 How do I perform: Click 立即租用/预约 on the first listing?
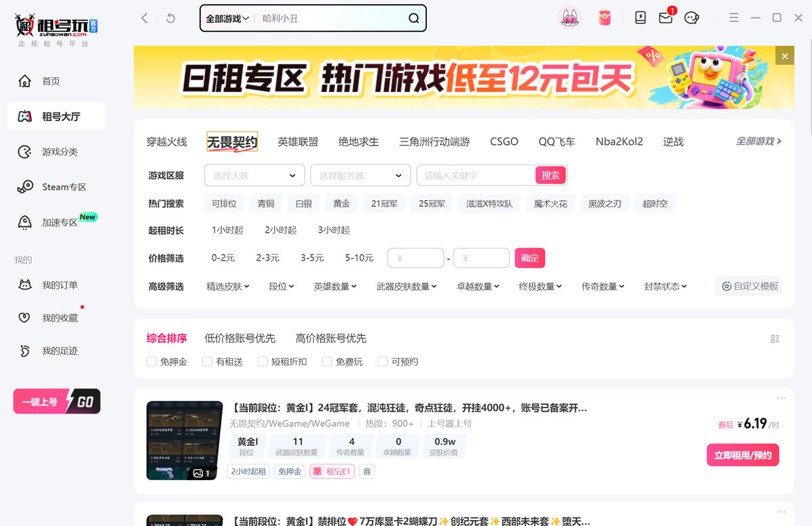(742, 455)
